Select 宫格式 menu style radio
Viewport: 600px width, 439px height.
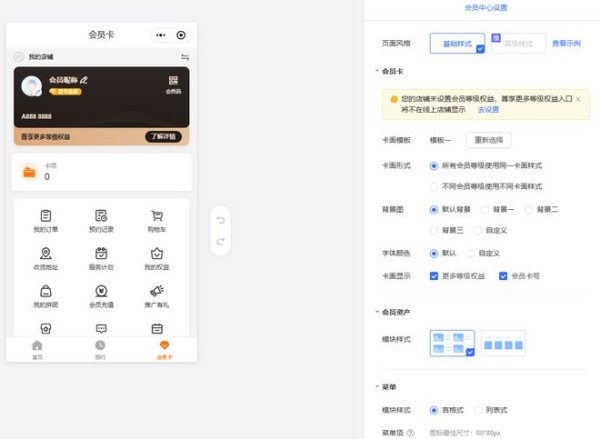[x=434, y=410]
